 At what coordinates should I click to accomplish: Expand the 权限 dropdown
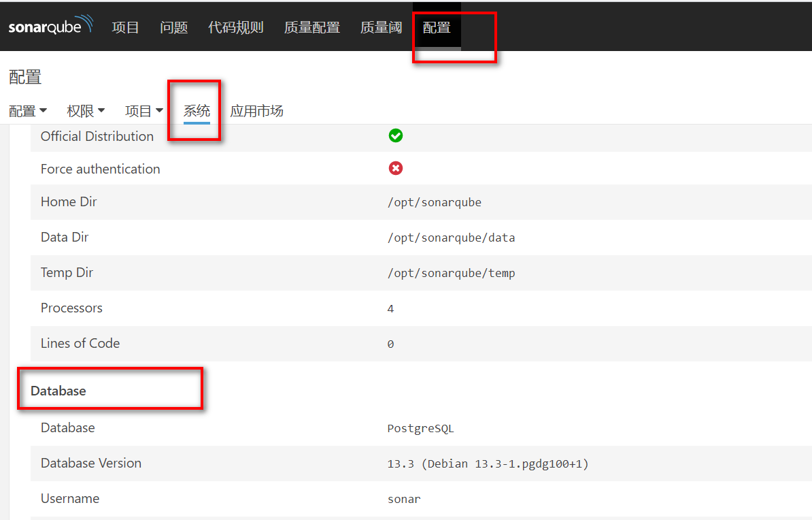coord(86,111)
